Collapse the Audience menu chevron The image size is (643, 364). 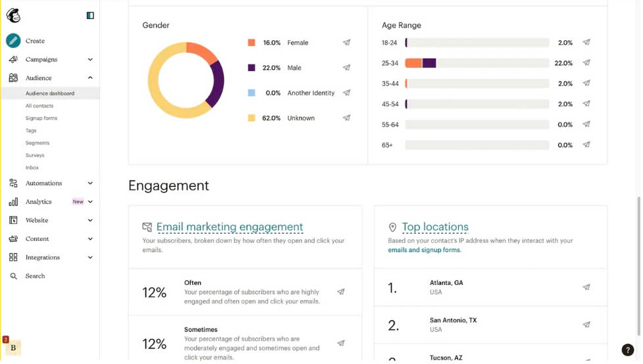coord(90,78)
